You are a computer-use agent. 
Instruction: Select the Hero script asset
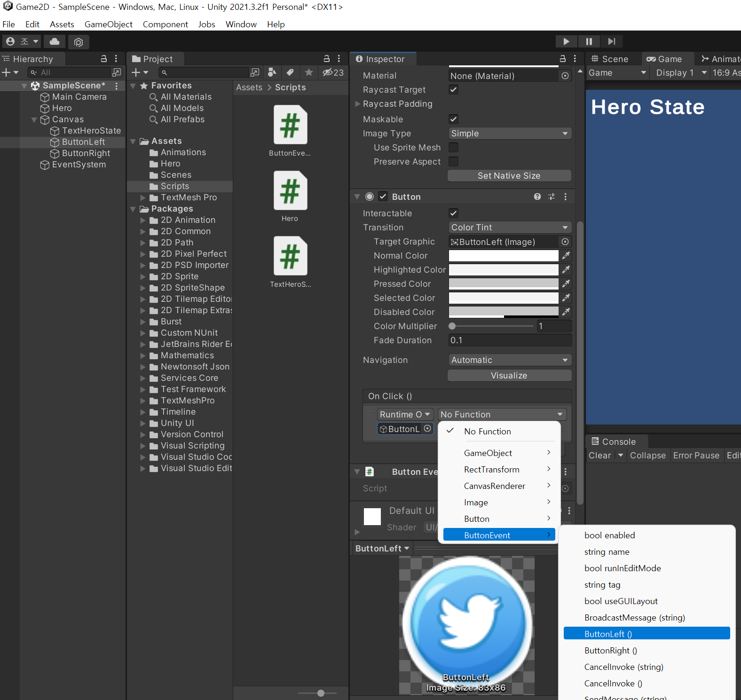click(290, 197)
